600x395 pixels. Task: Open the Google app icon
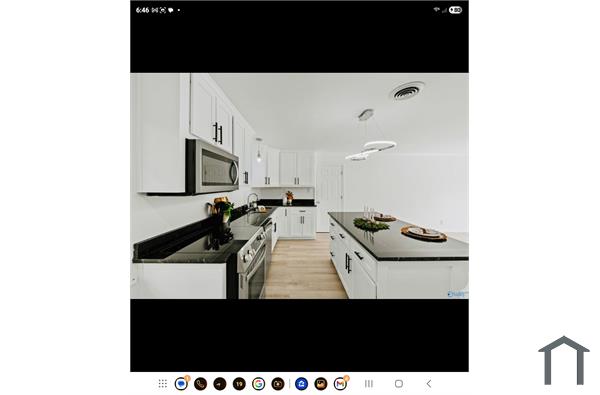[259, 384]
